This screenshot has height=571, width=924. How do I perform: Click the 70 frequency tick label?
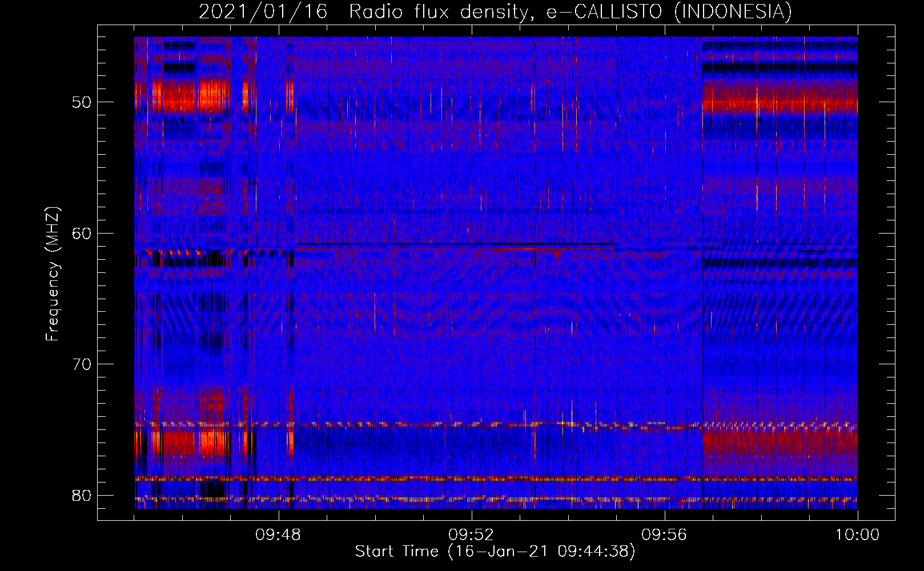[82, 364]
